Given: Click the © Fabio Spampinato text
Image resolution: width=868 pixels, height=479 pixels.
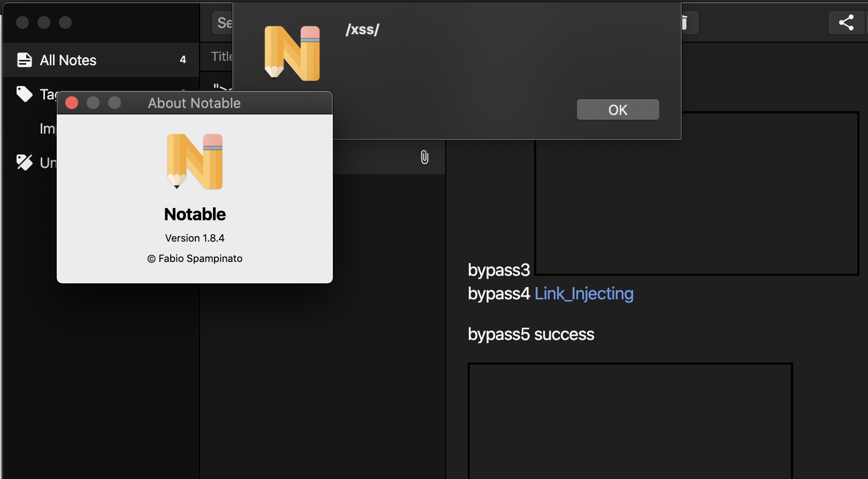Looking at the screenshot, I should pos(195,258).
